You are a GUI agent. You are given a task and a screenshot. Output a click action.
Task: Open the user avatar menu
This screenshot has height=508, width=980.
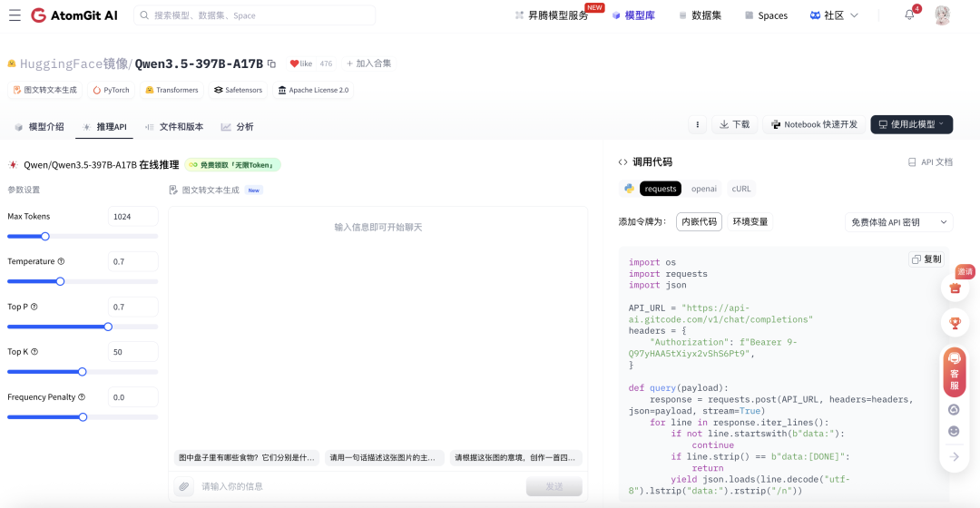(942, 15)
